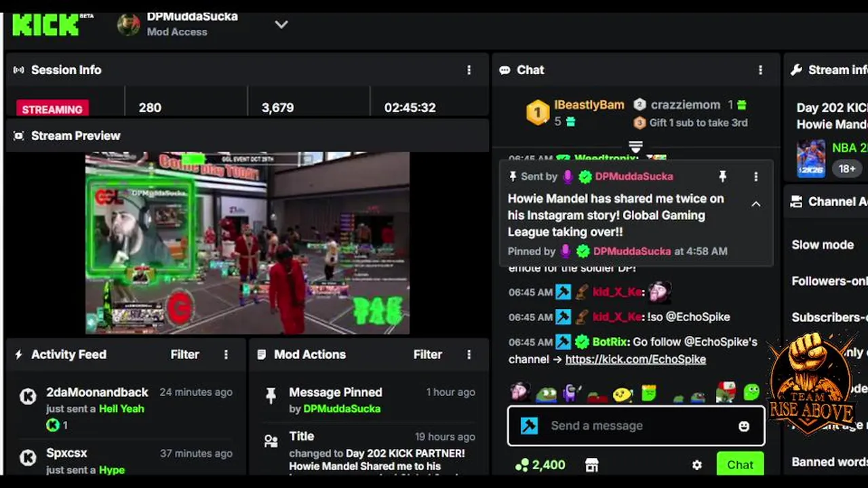Click the 3,679 follower count
The image size is (868, 488).
[x=277, y=108]
